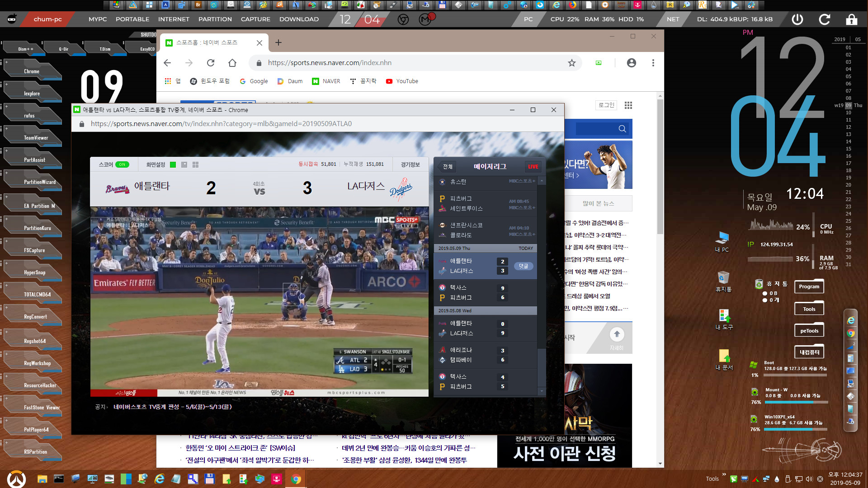
Task: Reload the Naver Sports page in Chrome
Action: coord(211,63)
